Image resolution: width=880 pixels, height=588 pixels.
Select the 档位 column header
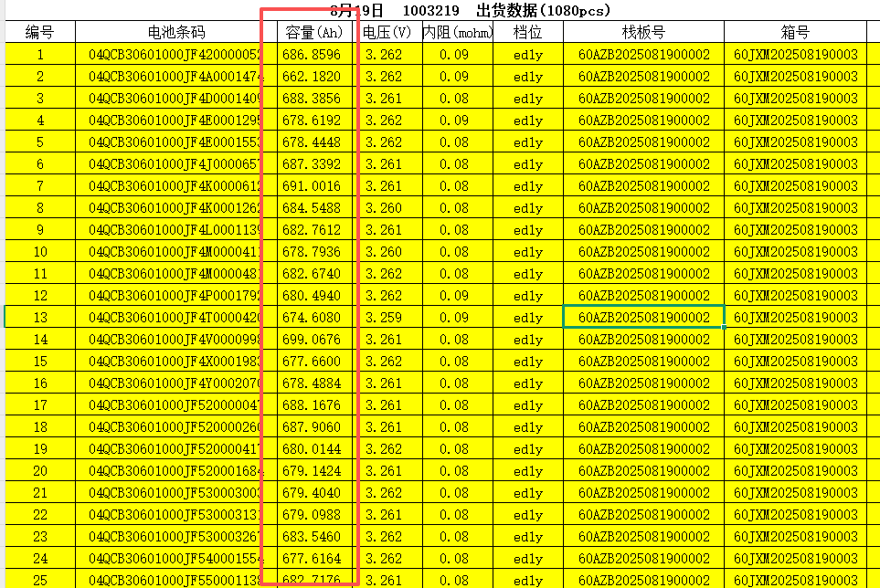(527, 33)
